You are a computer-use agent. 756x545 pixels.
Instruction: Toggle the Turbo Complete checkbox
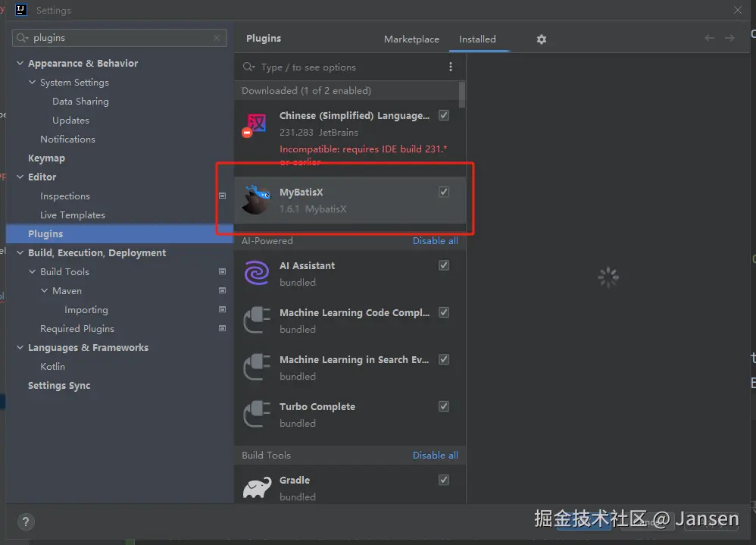pyautogui.click(x=444, y=406)
